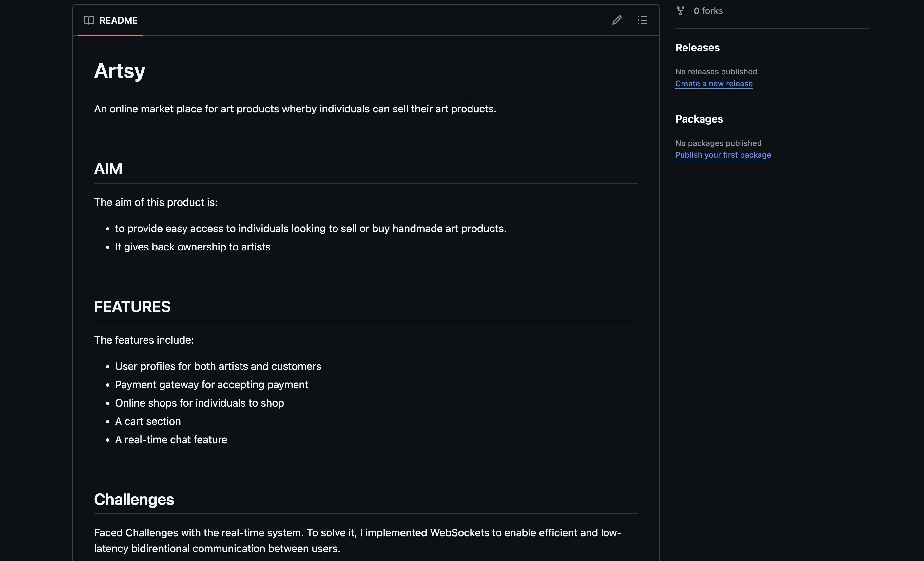Click the FEATURES section heading
Screen dimensions: 924x561
pyautogui.click(x=132, y=307)
